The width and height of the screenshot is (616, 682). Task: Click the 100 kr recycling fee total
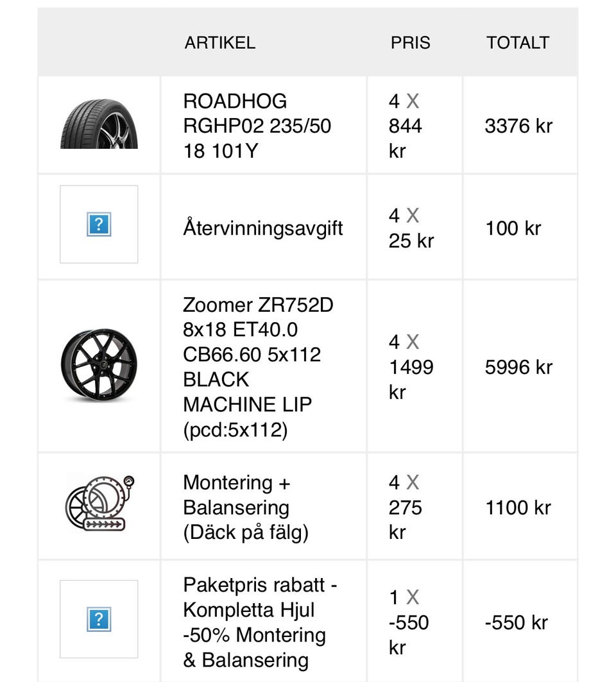(x=513, y=228)
